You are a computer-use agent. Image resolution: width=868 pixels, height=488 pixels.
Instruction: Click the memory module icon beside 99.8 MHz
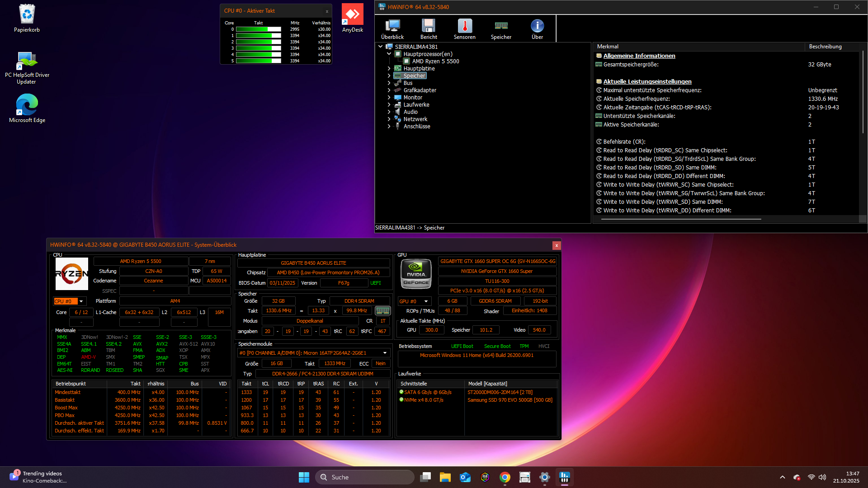pyautogui.click(x=382, y=311)
